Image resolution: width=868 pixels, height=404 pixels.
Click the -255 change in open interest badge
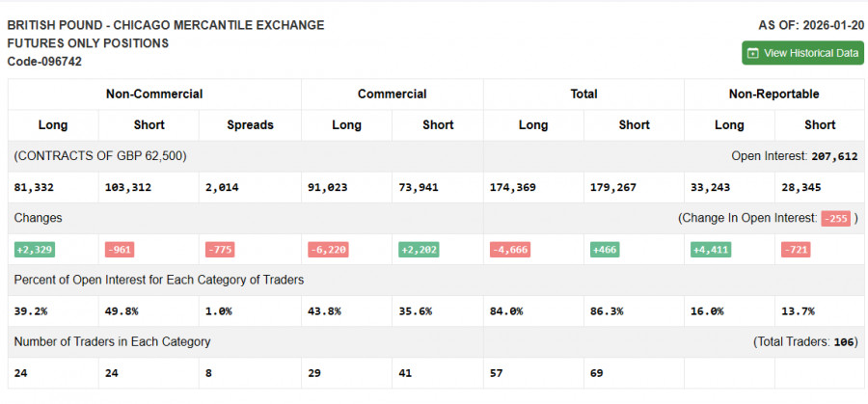tap(835, 219)
